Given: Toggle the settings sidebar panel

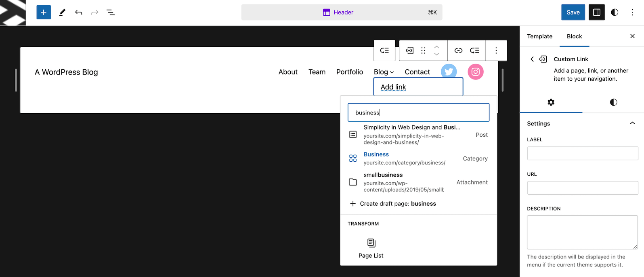Looking at the screenshot, I should pyautogui.click(x=597, y=12).
